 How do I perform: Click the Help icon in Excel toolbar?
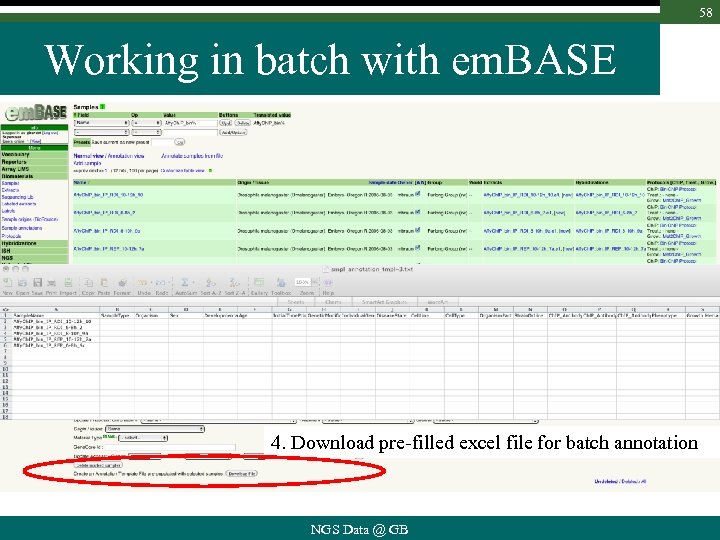tap(328, 283)
